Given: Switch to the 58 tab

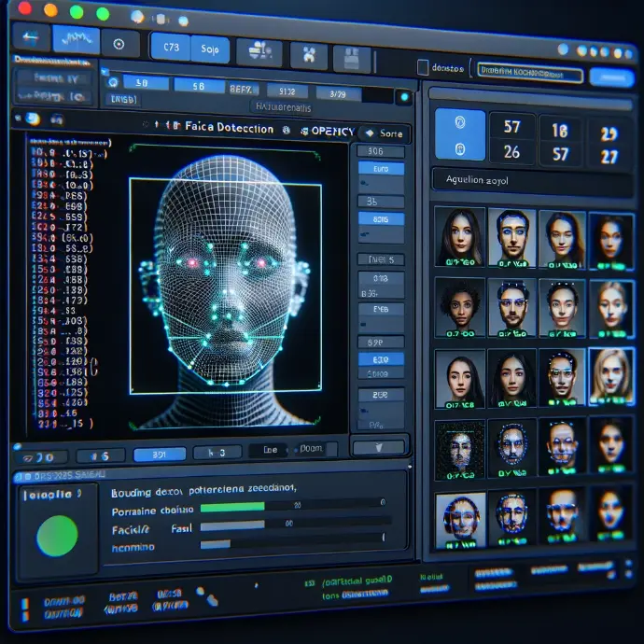Looking at the screenshot, I should click(x=146, y=82).
